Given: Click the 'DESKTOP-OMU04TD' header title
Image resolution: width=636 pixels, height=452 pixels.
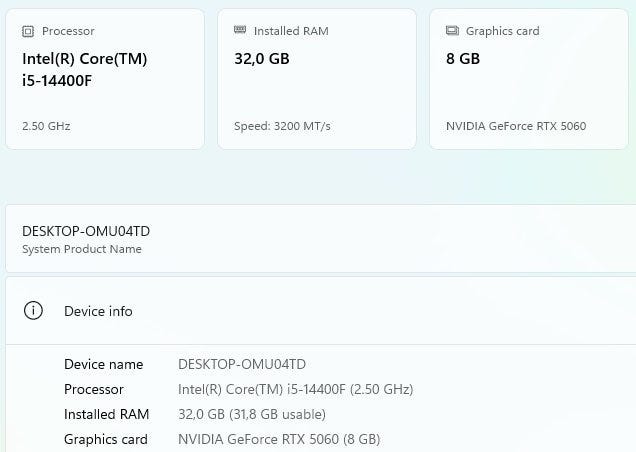Looking at the screenshot, I should [86, 231].
